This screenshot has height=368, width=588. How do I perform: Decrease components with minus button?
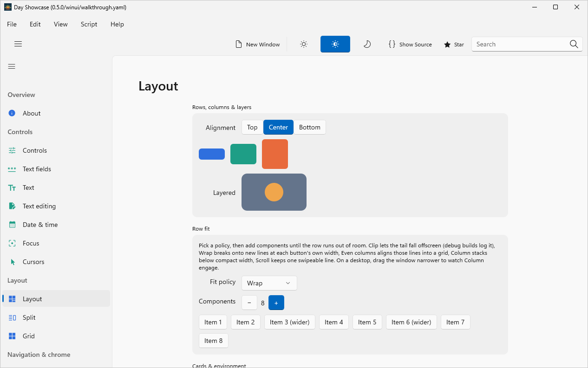(x=249, y=303)
